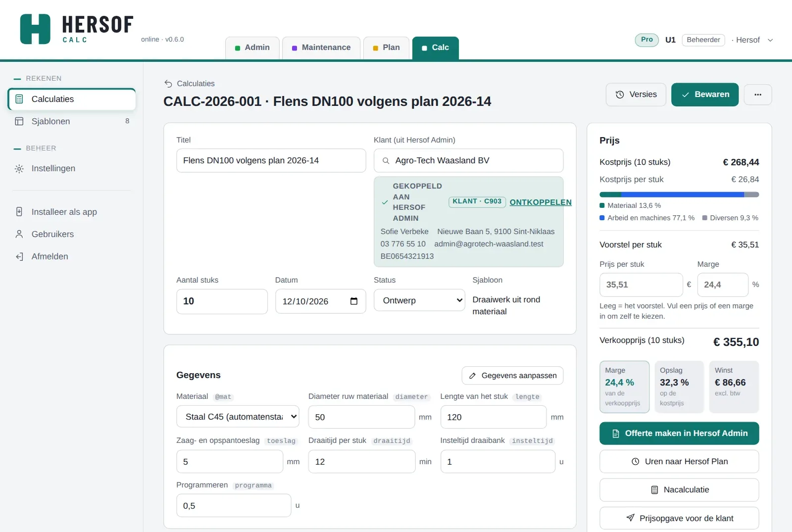Click the search icon in the Klant field
This screenshot has width=792, height=532.
pos(386,161)
